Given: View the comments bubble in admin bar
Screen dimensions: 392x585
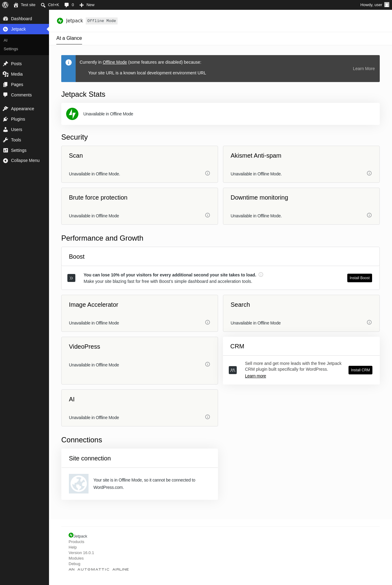Looking at the screenshot, I should tap(69, 5).
